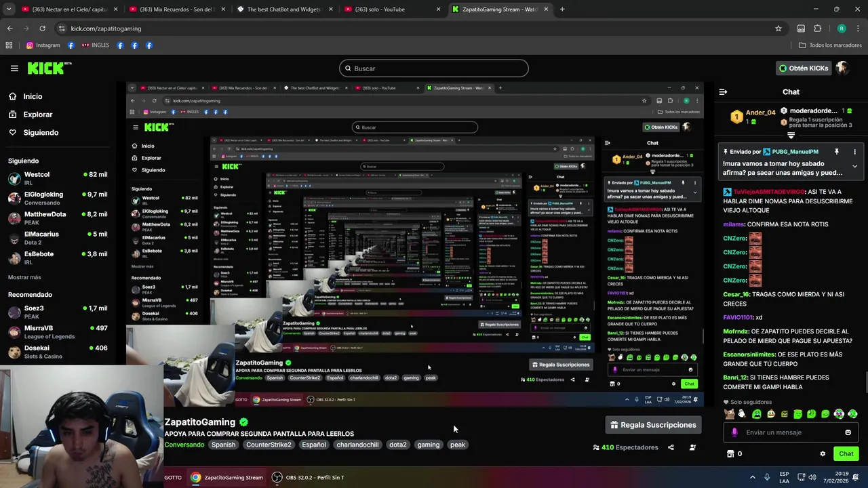Viewport: 868px width, 488px height.
Task: Open Chrome profile R avatar
Action: pyautogui.click(x=842, y=28)
